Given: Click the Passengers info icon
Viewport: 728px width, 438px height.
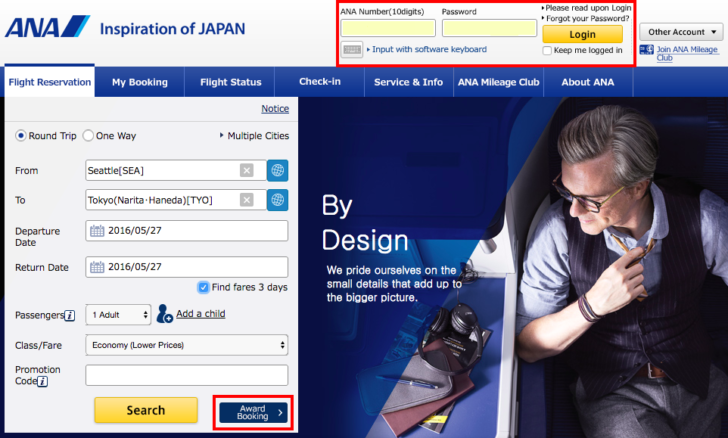Looking at the screenshot, I should click(x=70, y=316).
